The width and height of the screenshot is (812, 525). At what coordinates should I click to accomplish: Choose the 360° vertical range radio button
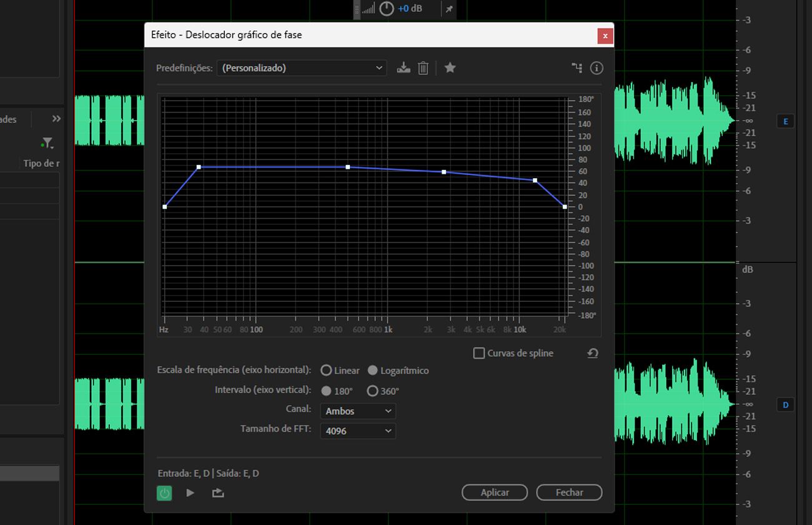[x=373, y=391]
